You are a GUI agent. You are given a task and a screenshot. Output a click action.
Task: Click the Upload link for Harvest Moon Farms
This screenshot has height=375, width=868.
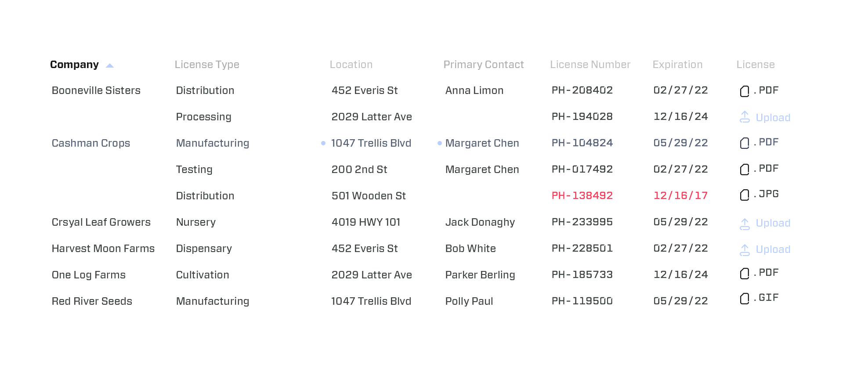(x=773, y=249)
